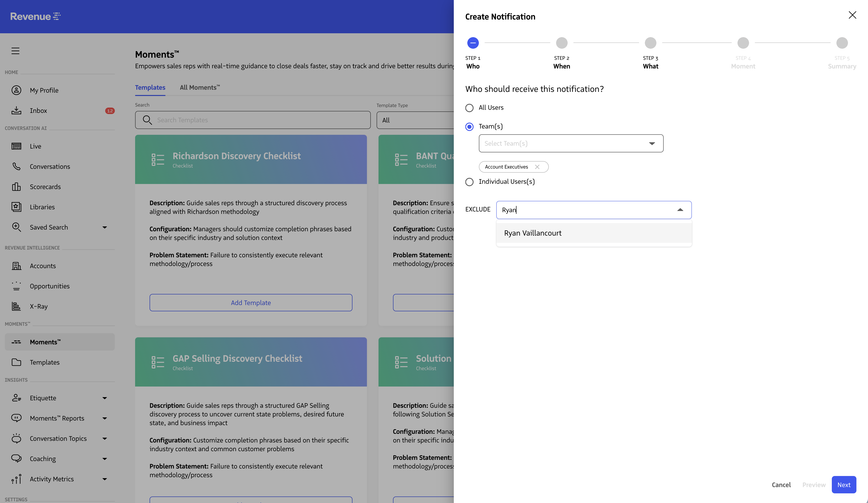Select the Team(s) radio option
Image resolution: width=868 pixels, height=503 pixels.
click(x=469, y=127)
